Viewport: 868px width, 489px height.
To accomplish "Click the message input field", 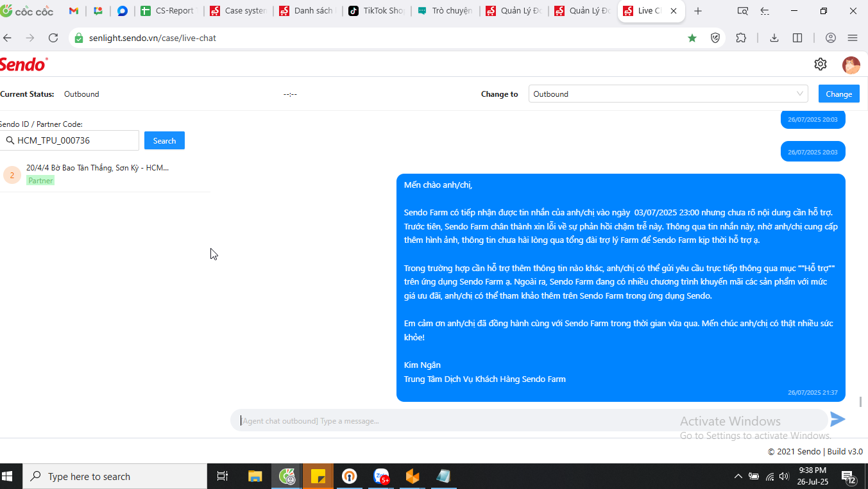I will (529, 420).
